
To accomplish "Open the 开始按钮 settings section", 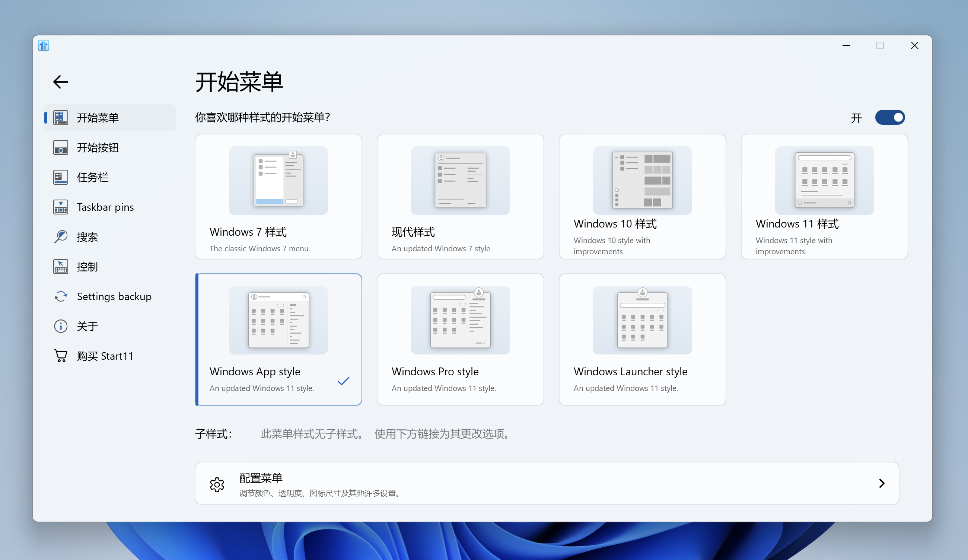I will pos(98,147).
